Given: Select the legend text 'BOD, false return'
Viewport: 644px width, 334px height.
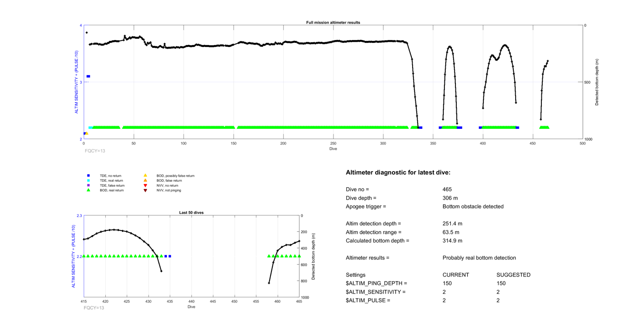Looking at the screenshot, I should coord(169,181).
